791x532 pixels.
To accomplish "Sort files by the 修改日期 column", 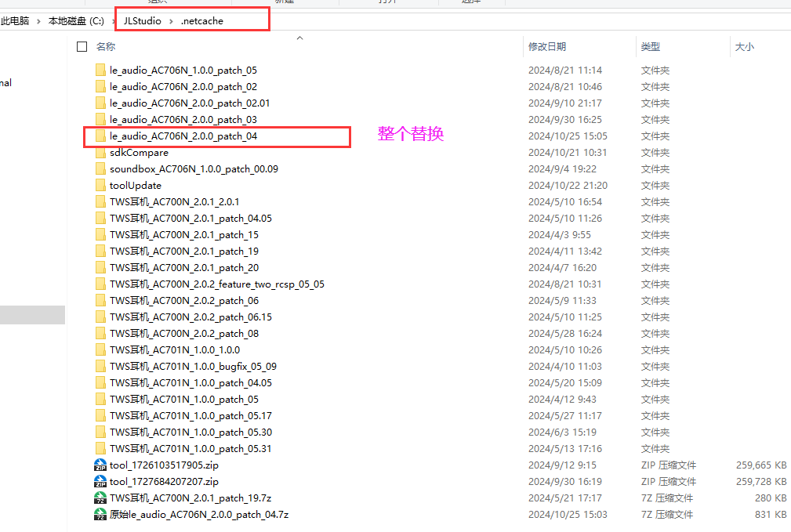I will click(x=547, y=46).
